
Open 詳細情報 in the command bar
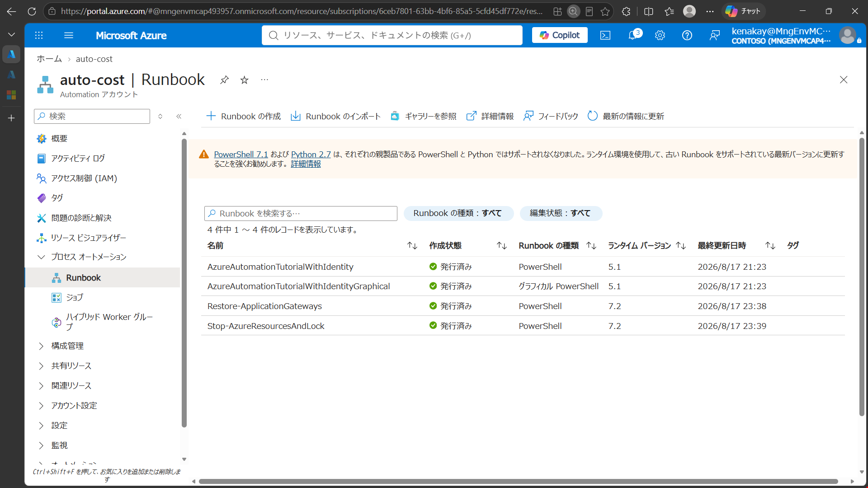pyautogui.click(x=490, y=116)
